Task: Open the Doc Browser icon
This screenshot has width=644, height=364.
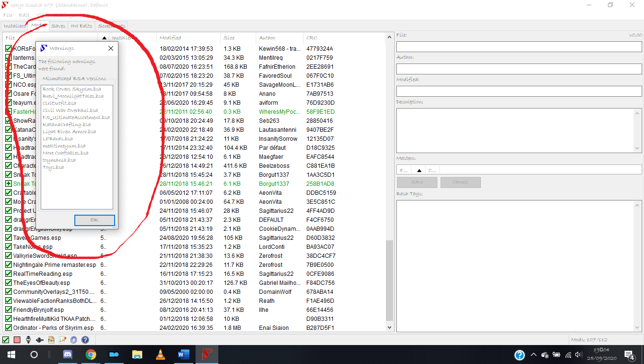Action: pyautogui.click(x=51, y=340)
